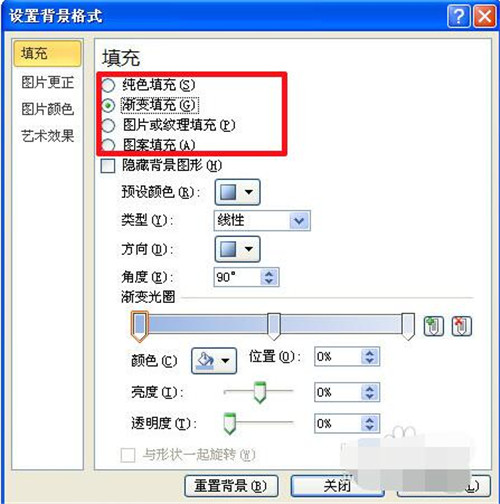Select the rightmost gradient stop marker
500x504 pixels.
(x=408, y=326)
